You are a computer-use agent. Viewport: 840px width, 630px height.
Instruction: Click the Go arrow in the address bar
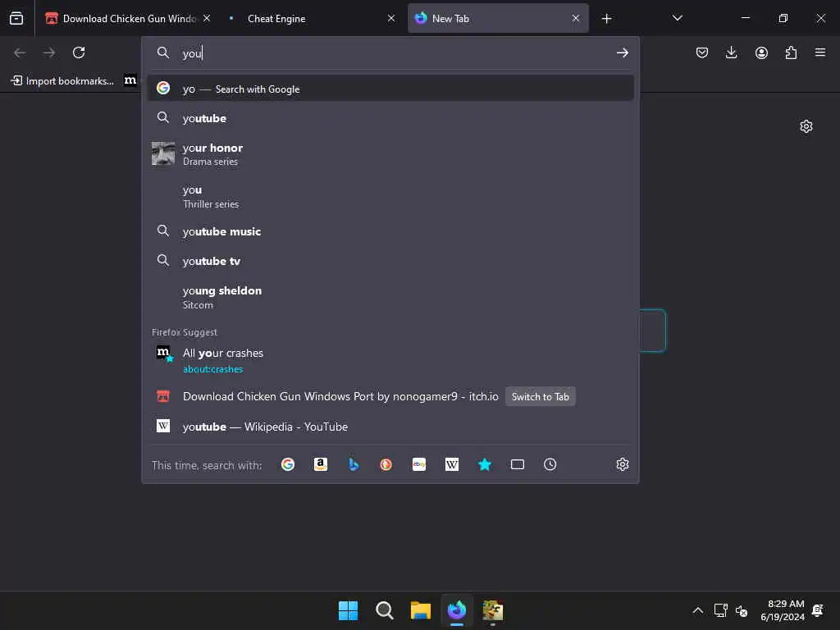(622, 52)
